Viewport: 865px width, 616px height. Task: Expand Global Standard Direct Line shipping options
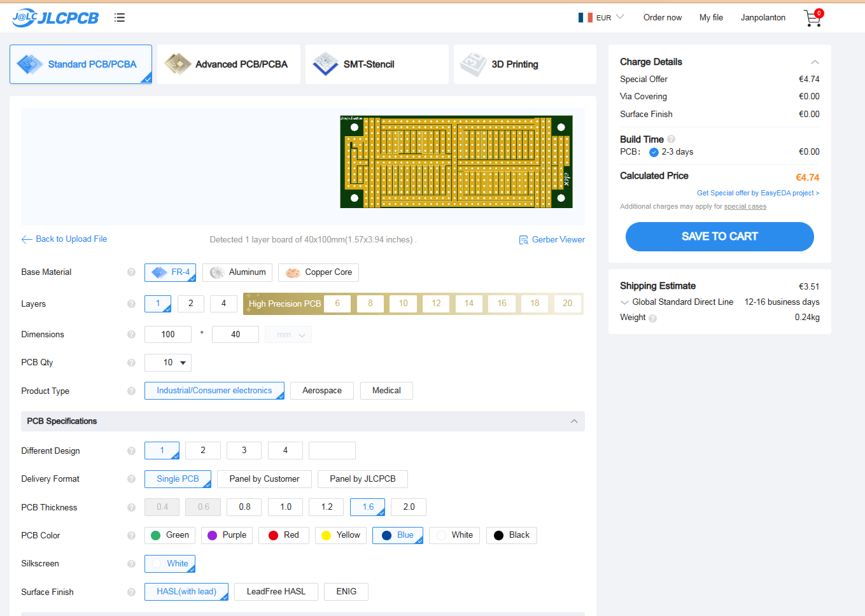point(624,302)
